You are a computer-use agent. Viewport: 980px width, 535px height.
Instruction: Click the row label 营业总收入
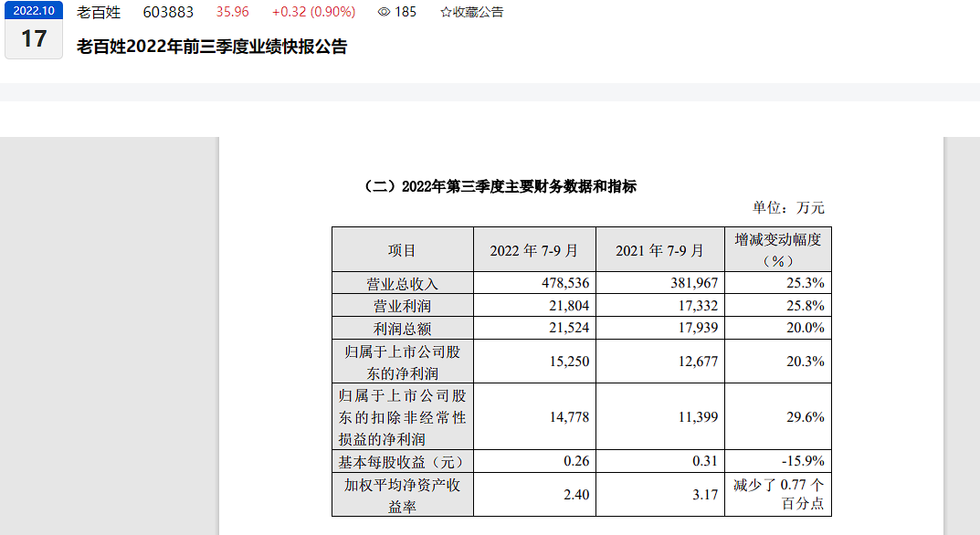click(x=402, y=284)
